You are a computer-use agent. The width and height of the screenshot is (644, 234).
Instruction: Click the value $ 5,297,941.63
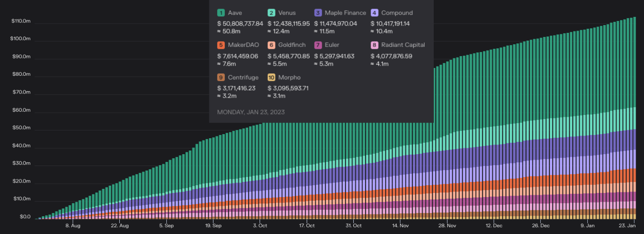point(334,56)
